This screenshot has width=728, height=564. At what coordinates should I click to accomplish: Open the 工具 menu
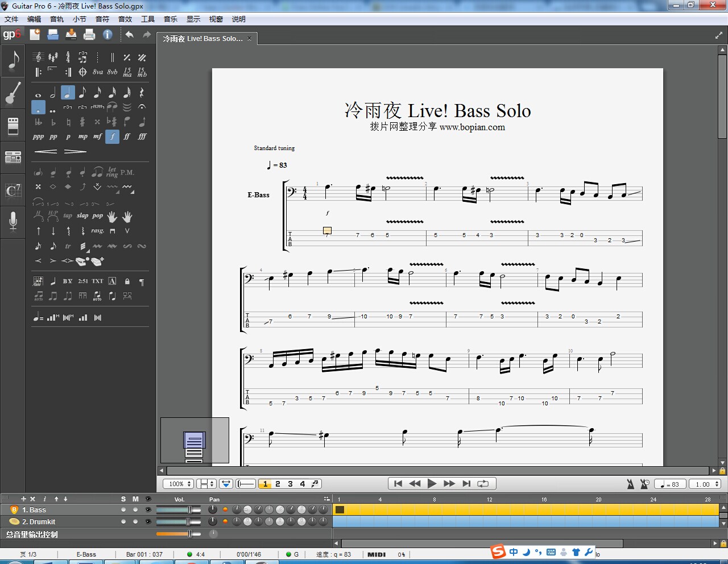(x=148, y=19)
